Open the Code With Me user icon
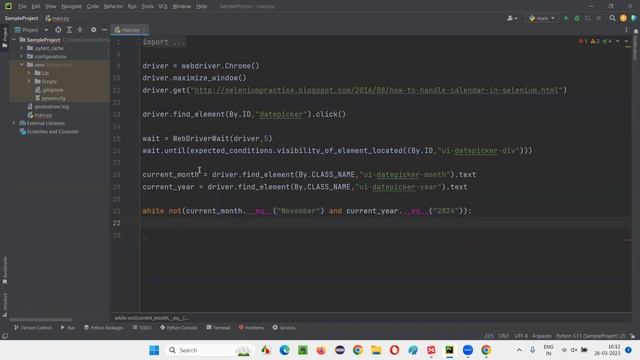Screen dimensions: 640x360 pyautogui.click(x=511, y=18)
